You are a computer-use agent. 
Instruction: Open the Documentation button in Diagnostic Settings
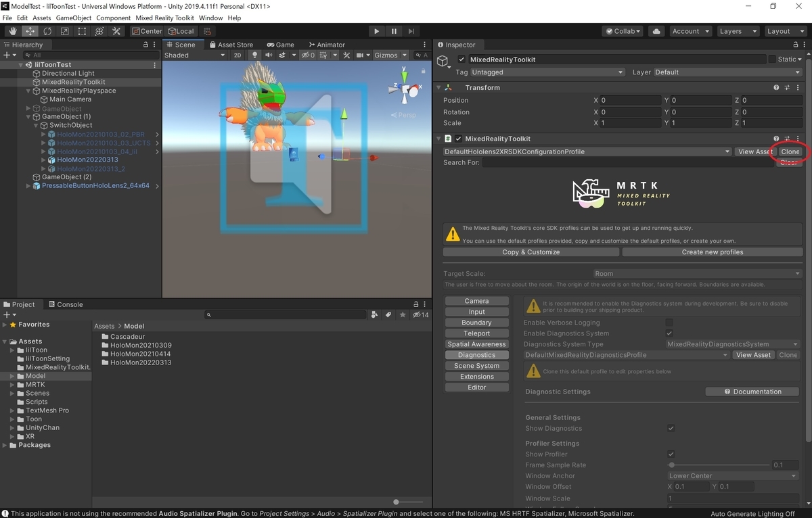752,392
